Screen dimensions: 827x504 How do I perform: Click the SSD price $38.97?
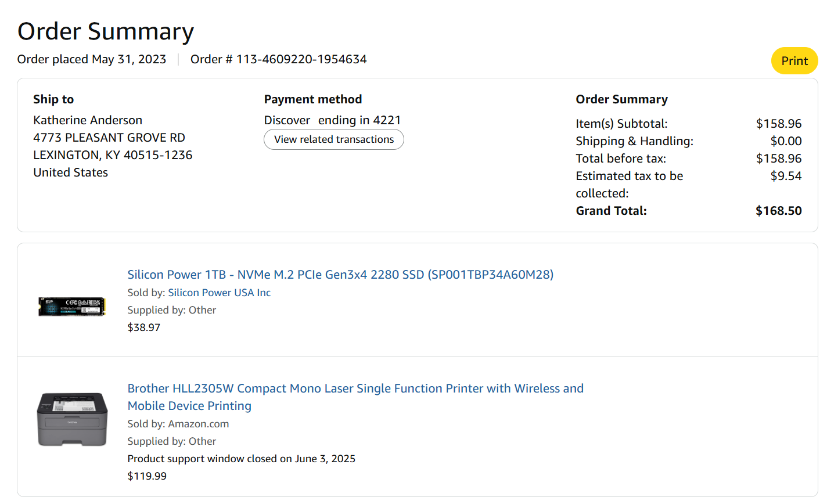(x=144, y=327)
